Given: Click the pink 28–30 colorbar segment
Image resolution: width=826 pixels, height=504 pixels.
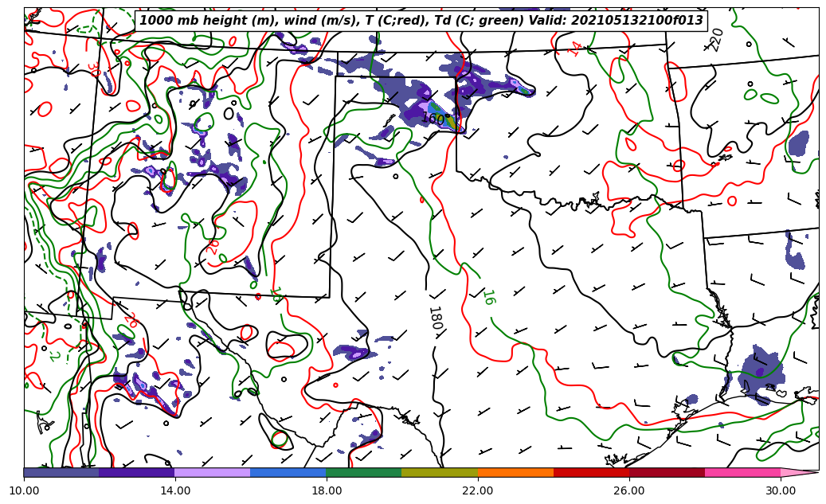Looking at the screenshot, I should point(742,472).
